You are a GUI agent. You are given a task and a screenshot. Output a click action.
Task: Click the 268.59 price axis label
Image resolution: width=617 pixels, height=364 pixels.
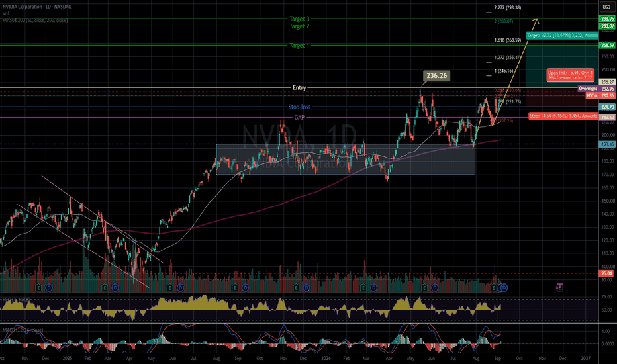coord(607,46)
